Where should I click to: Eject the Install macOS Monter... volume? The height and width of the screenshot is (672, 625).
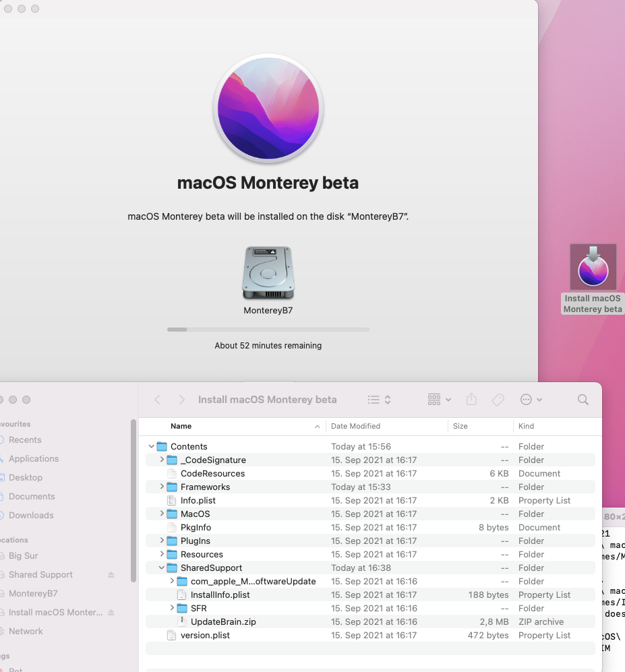(x=111, y=613)
